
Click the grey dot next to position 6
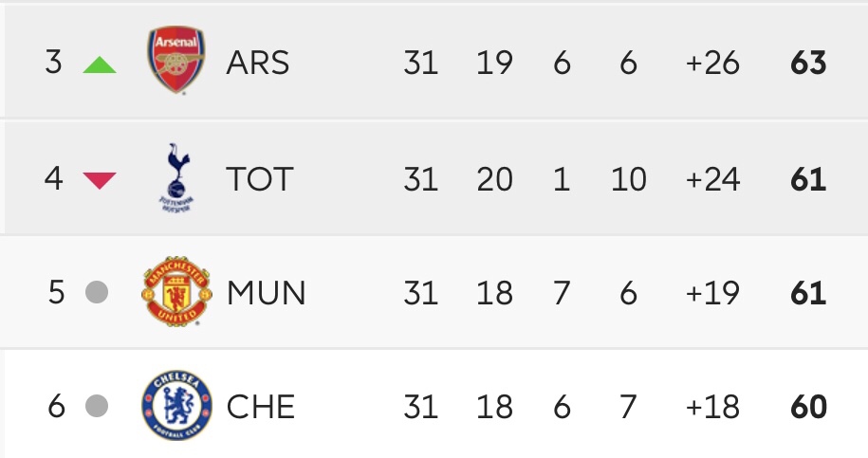(97, 406)
